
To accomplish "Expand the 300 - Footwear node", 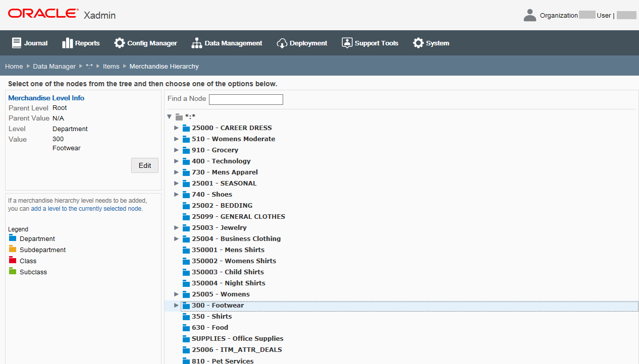I will point(177,305).
